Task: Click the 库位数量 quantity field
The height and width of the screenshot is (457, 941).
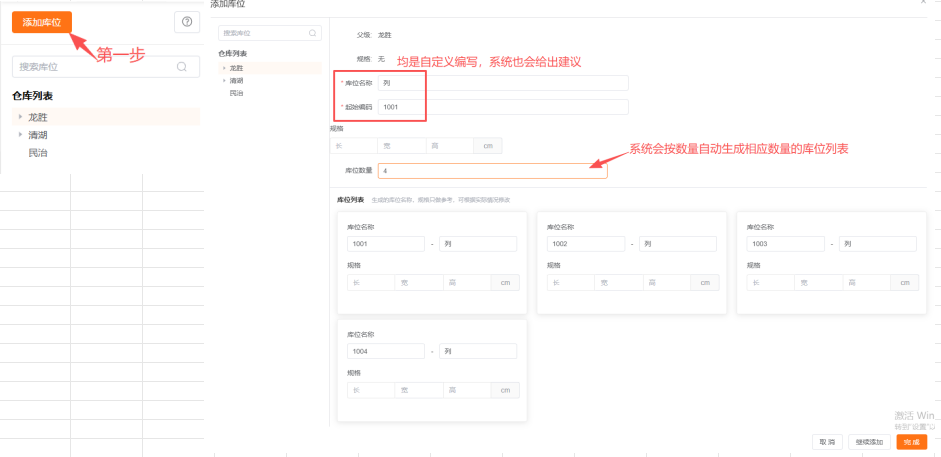Action: [492, 171]
